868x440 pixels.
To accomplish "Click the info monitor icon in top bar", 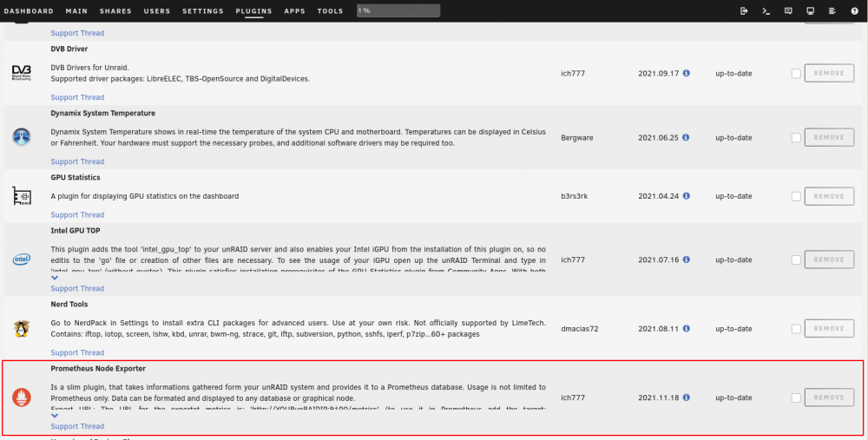I will click(x=811, y=11).
